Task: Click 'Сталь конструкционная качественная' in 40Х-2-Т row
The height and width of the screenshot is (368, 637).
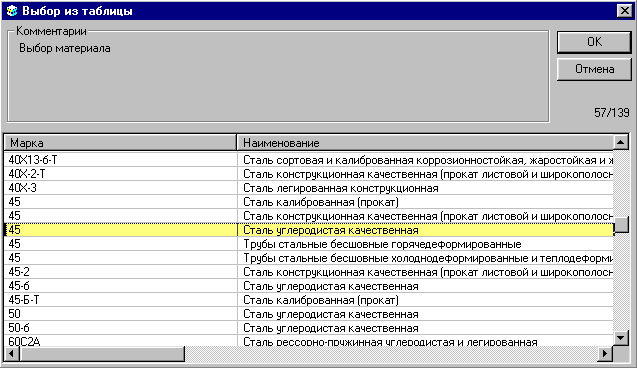Action: tap(425, 174)
